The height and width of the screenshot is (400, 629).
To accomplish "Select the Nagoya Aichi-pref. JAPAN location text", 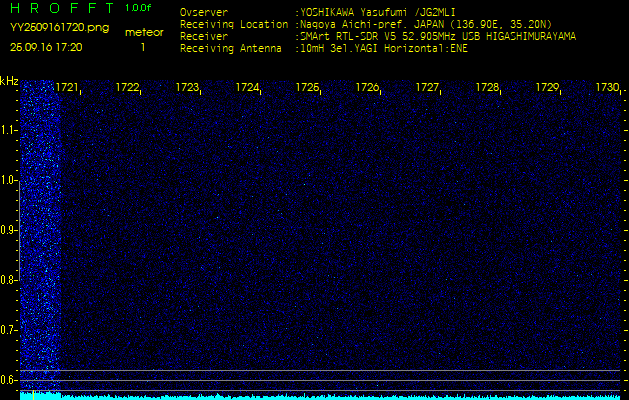I will [424, 24].
